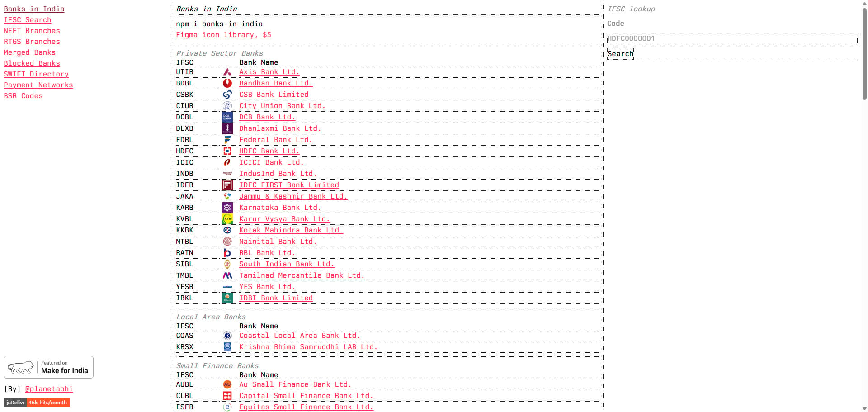Click the IDBI Bank green logo icon
Viewport: 868px width, 412px height.
(227, 298)
